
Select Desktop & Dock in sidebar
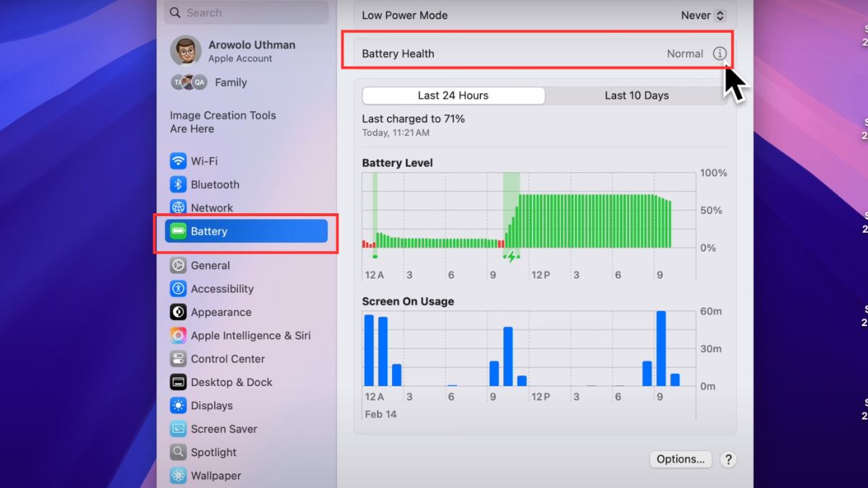[231, 382]
